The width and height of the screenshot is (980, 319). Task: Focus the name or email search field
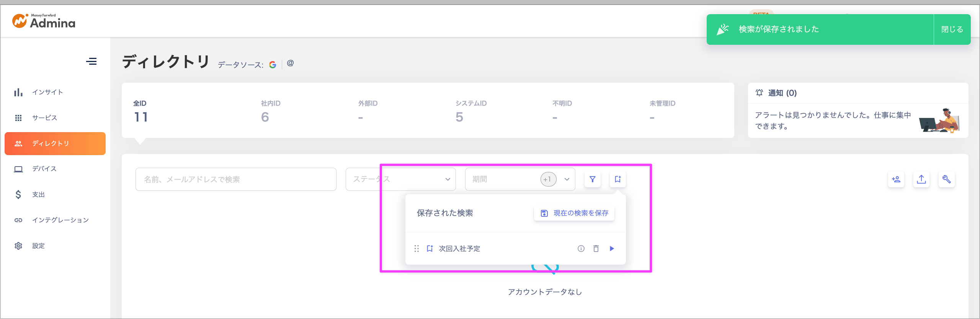pyautogui.click(x=236, y=179)
